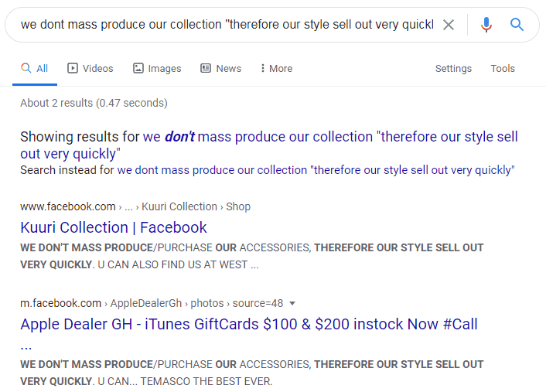The image size is (546, 392).
Task: Select the All tab magnifier icon
Action: coord(26,68)
